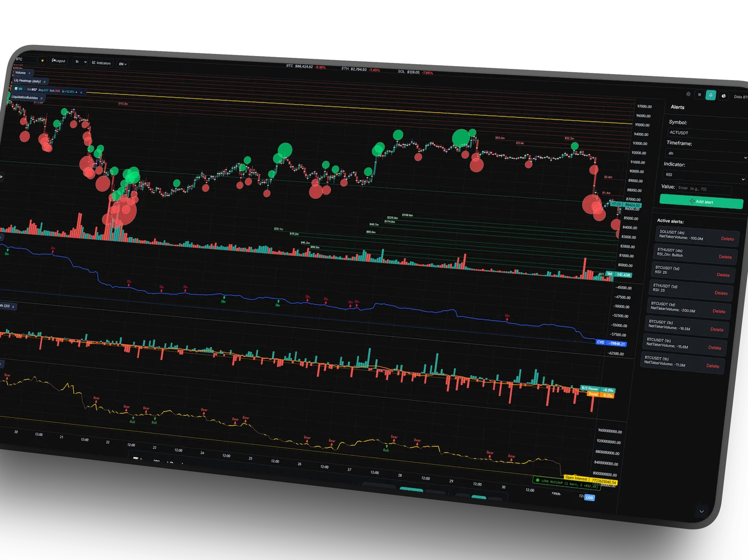The image size is (748, 560).
Task: Open the EN language dropdown
Action: tap(123, 64)
